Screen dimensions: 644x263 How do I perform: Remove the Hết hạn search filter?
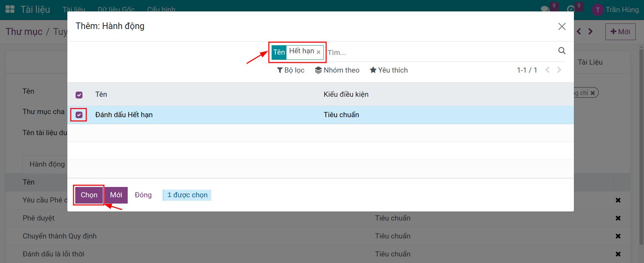tap(319, 53)
